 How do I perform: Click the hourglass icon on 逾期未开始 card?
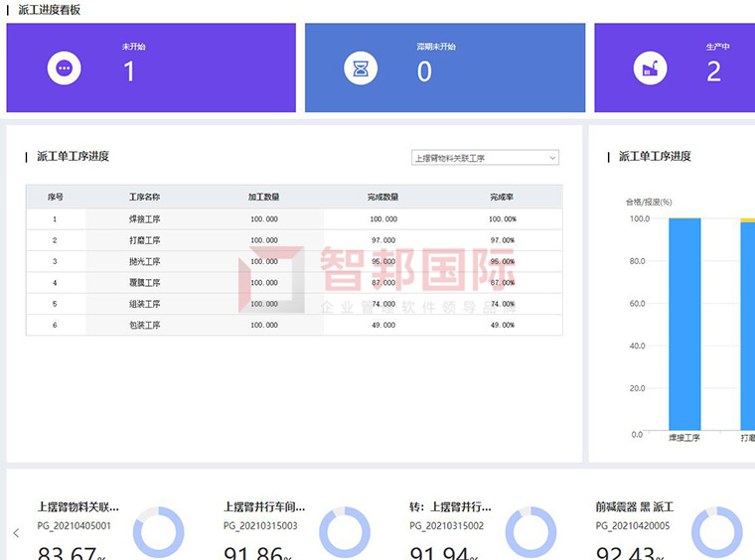361,69
